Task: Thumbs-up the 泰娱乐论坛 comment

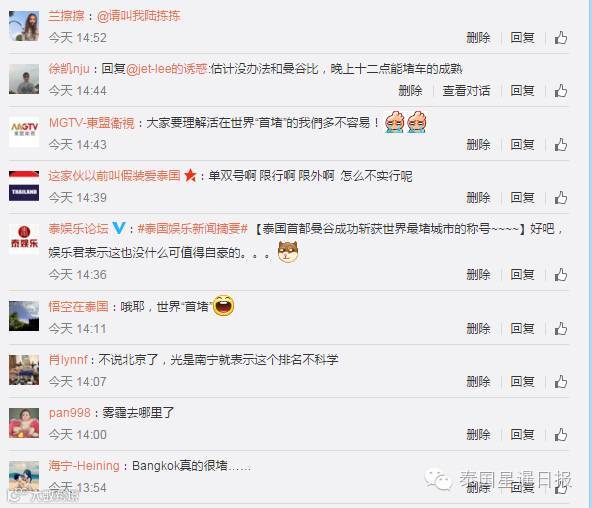Action: click(561, 275)
